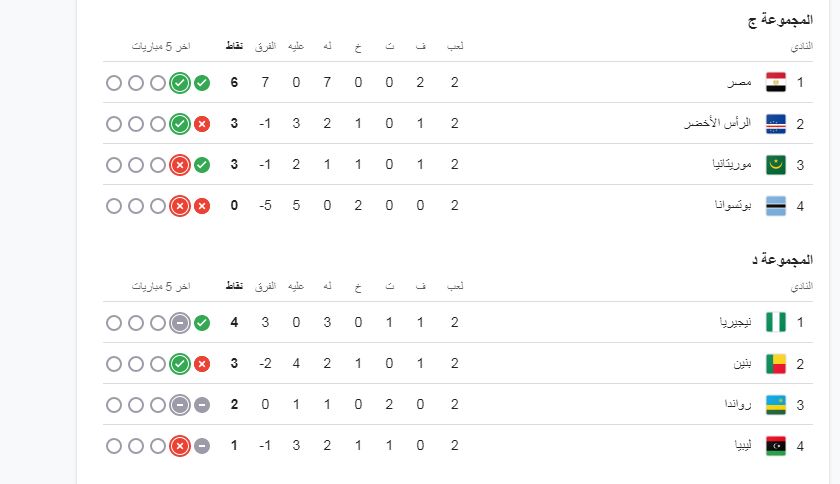Click the الفرق goal difference header in Group د
Screen dimensions: 840x484
[266, 286]
